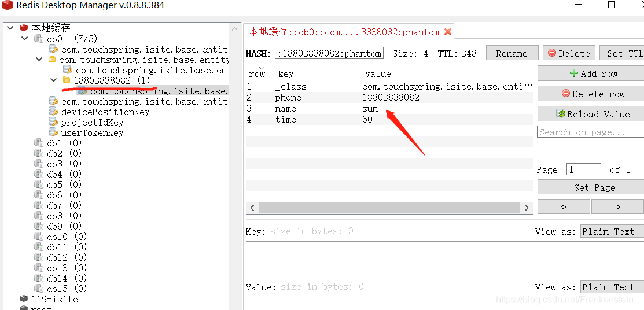Click the db14 database icon
This screenshot has height=310, width=644.
tap(39, 278)
